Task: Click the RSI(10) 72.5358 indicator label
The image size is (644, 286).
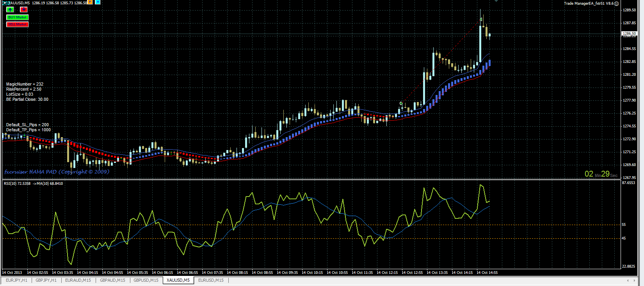Action: tap(17, 183)
